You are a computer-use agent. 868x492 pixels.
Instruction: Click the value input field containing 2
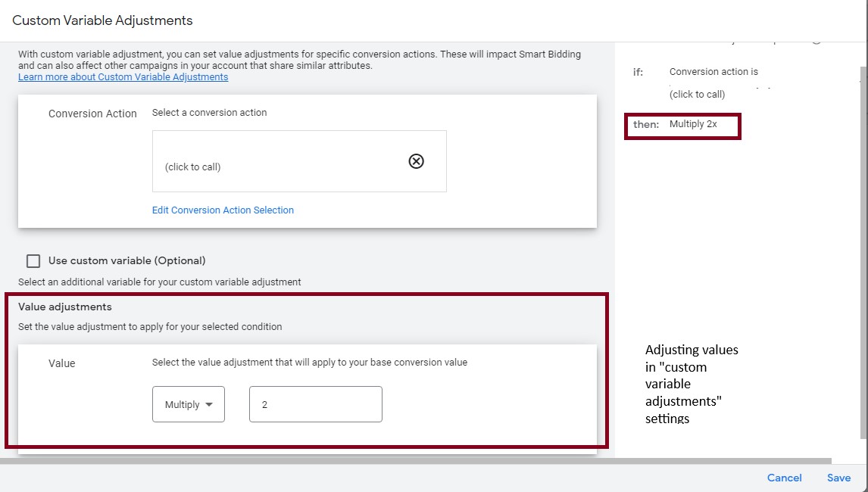click(x=316, y=404)
